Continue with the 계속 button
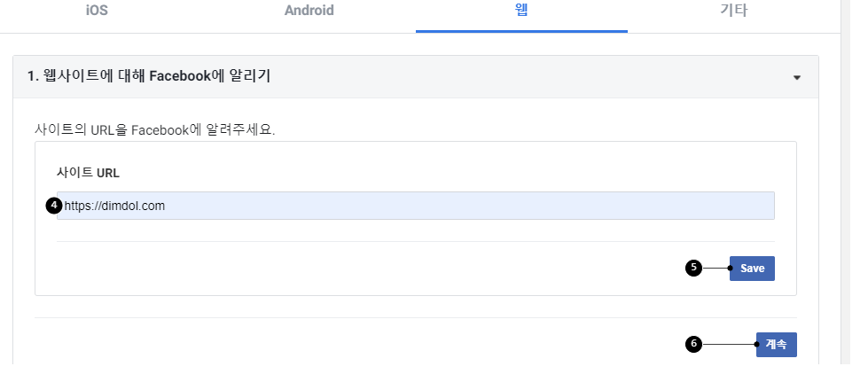The image size is (868, 382). tap(776, 345)
